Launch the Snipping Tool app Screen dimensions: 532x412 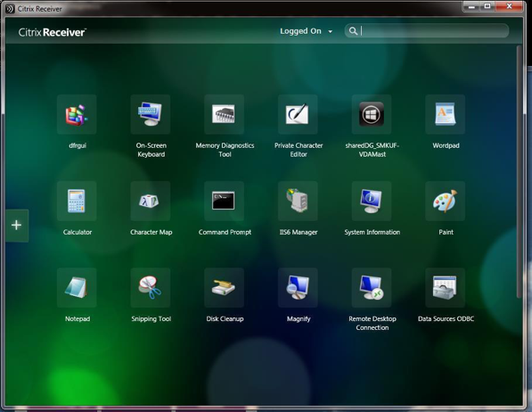click(151, 288)
